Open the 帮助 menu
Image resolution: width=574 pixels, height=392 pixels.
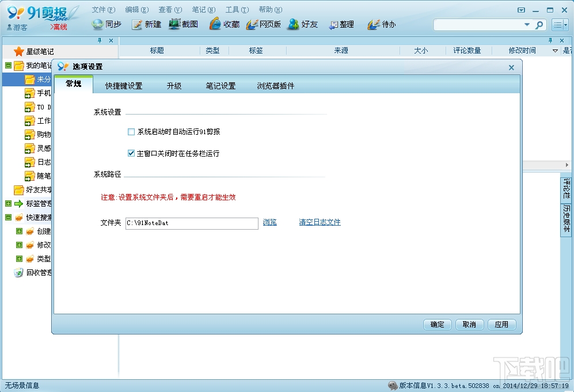click(270, 10)
